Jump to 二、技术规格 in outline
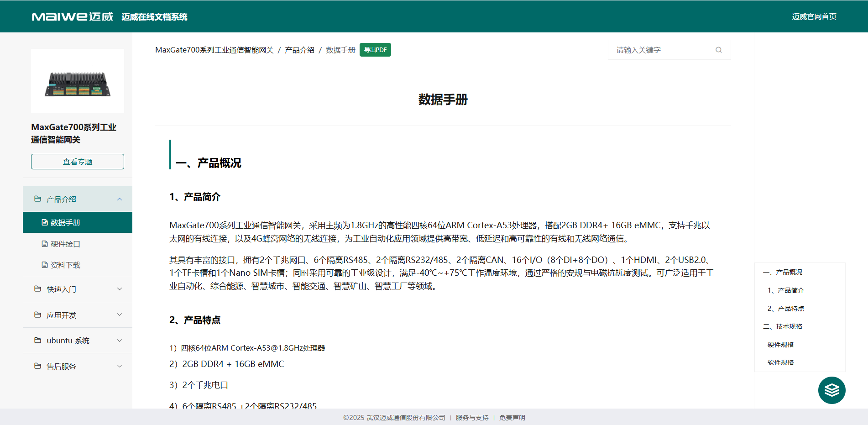868x425 pixels. coord(783,326)
